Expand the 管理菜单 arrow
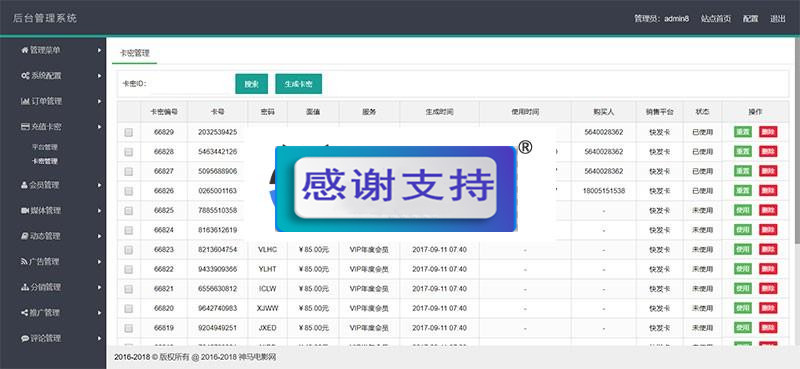This screenshot has height=369, width=800. coord(99,50)
